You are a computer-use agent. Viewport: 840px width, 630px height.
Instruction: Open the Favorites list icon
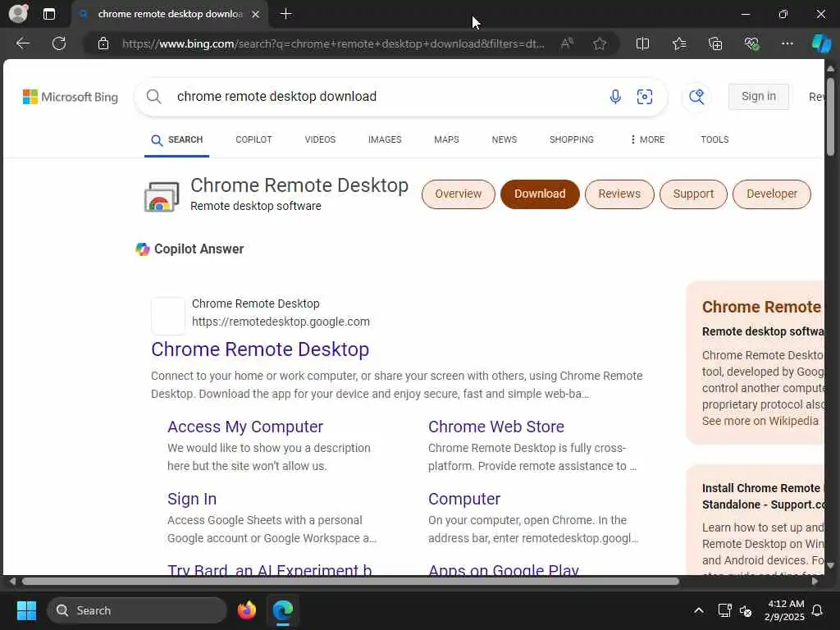click(679, 43)
